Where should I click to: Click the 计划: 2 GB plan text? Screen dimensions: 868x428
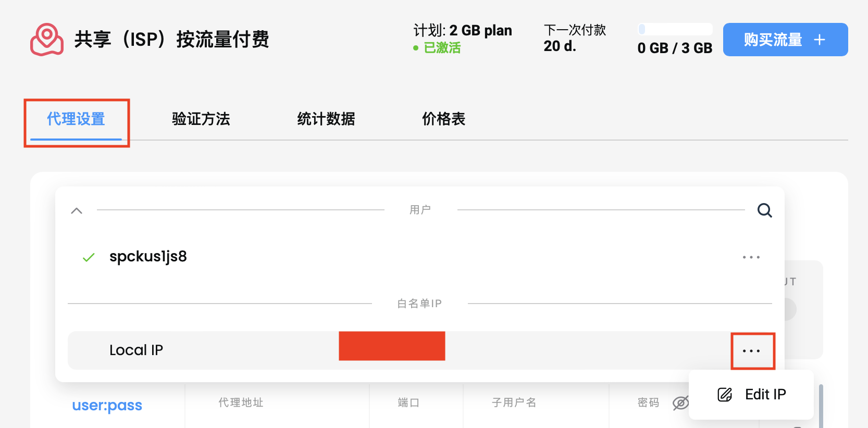pos(463,31)
